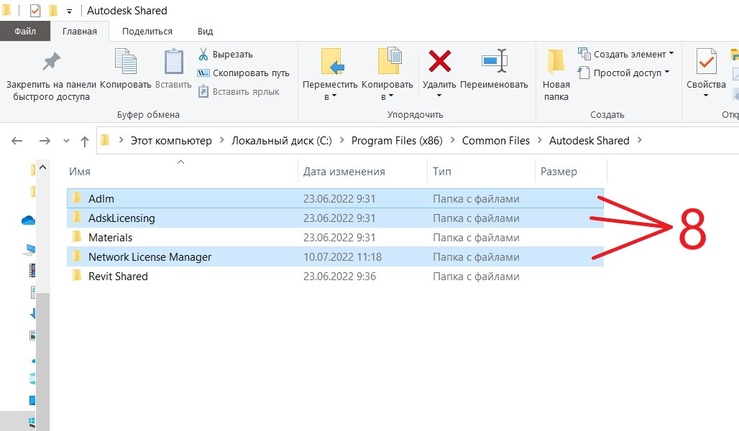The image size is (739, 431).
Task: Click Autodesk Shared breadcrumb
Action: point(589,141)
